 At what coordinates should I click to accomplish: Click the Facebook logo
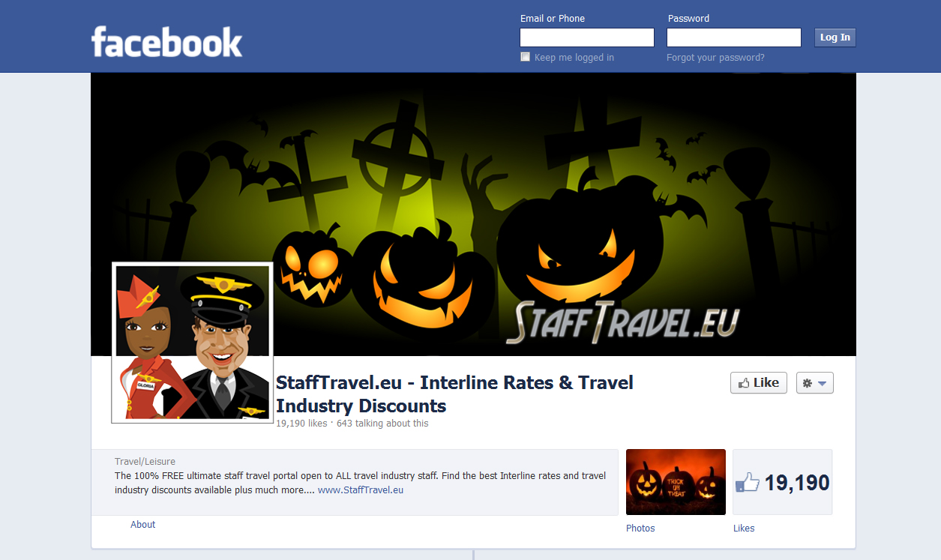[x=166, y=42]
